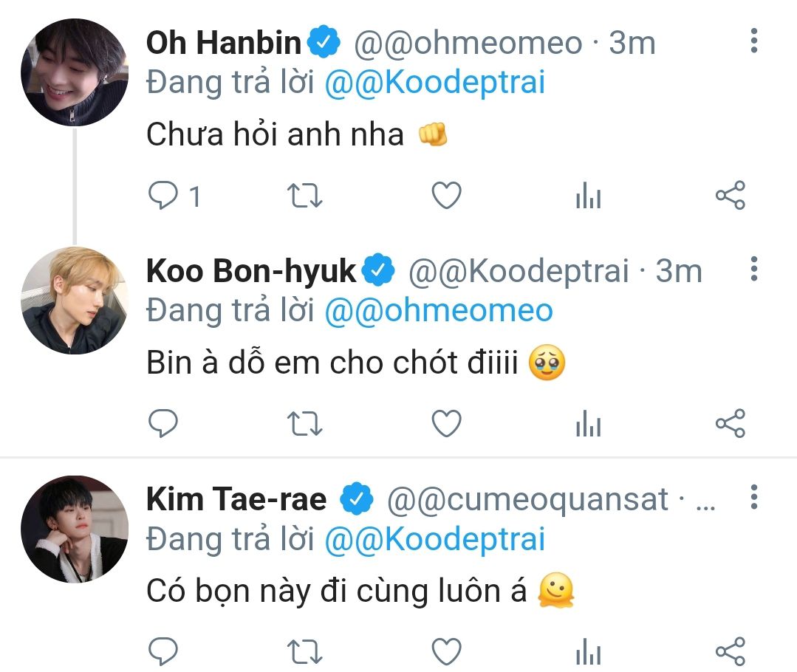
Task: Share Oh Hanbin's tweet
Action: (x=731, y=196)
